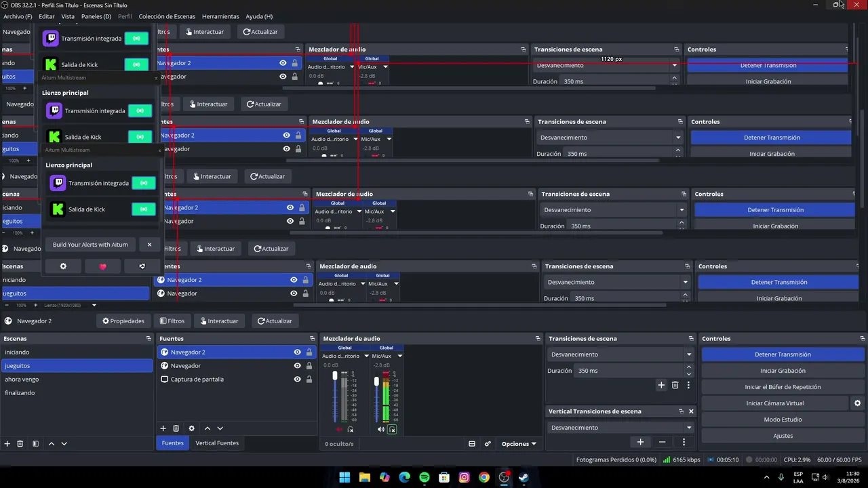
Task: Open the Herramientas menu
Action: pos(220,16)
